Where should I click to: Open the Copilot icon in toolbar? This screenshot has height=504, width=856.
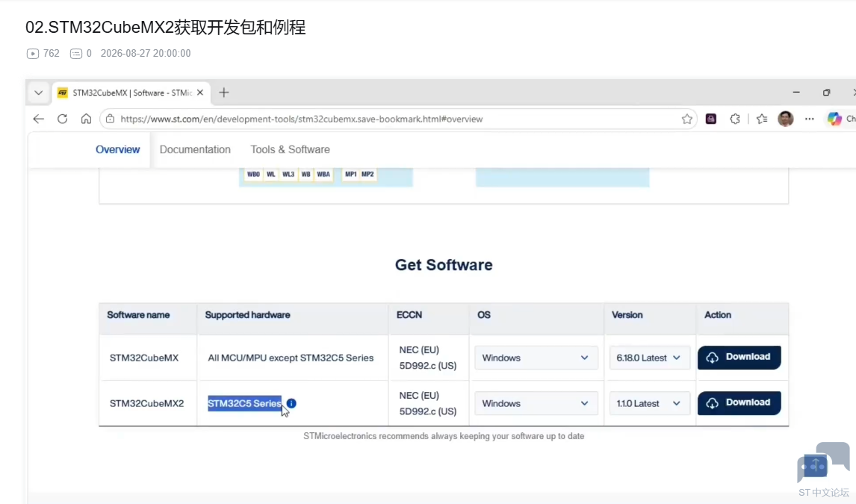[x=834, y=119]
